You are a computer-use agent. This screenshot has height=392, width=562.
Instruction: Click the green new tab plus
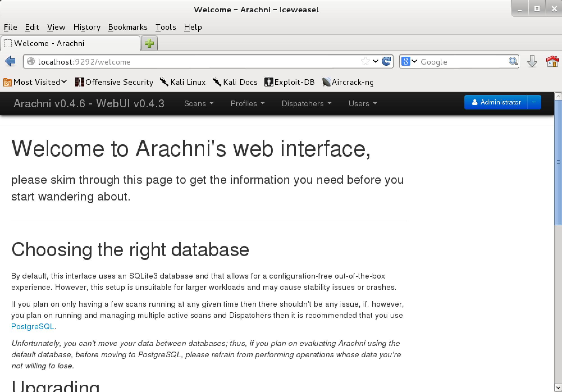point(149,43)
